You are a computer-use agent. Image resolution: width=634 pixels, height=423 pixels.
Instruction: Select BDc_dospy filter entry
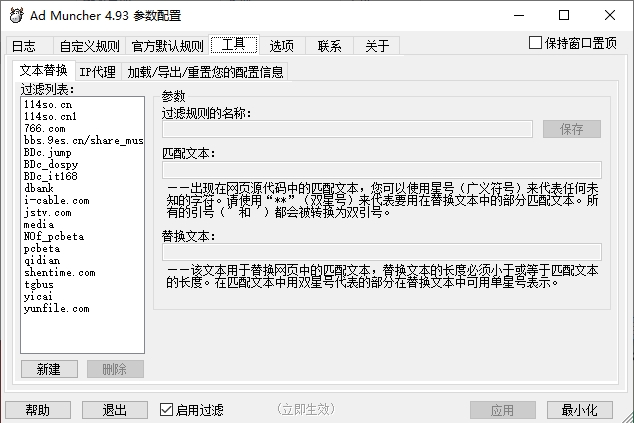pyautogui.click(x=82, y=165)
